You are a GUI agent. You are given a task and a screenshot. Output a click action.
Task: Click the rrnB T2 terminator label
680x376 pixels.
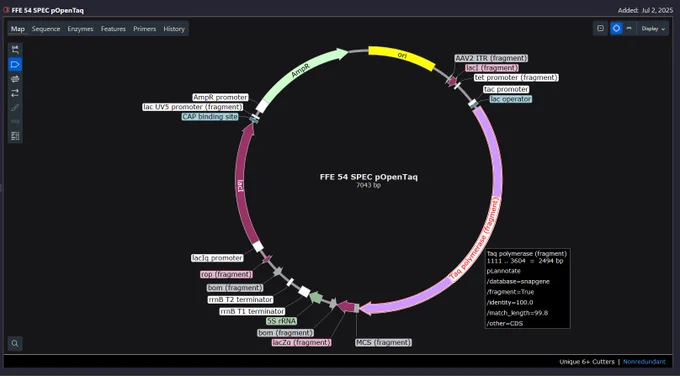tap(240, 300)
